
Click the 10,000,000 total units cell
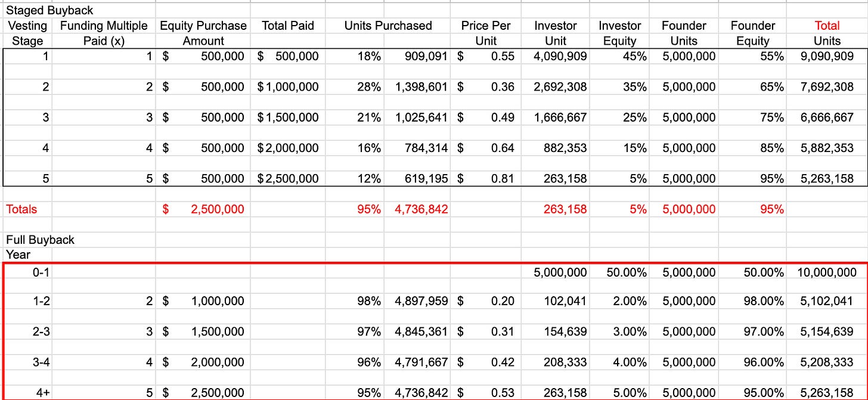point(827,272)
